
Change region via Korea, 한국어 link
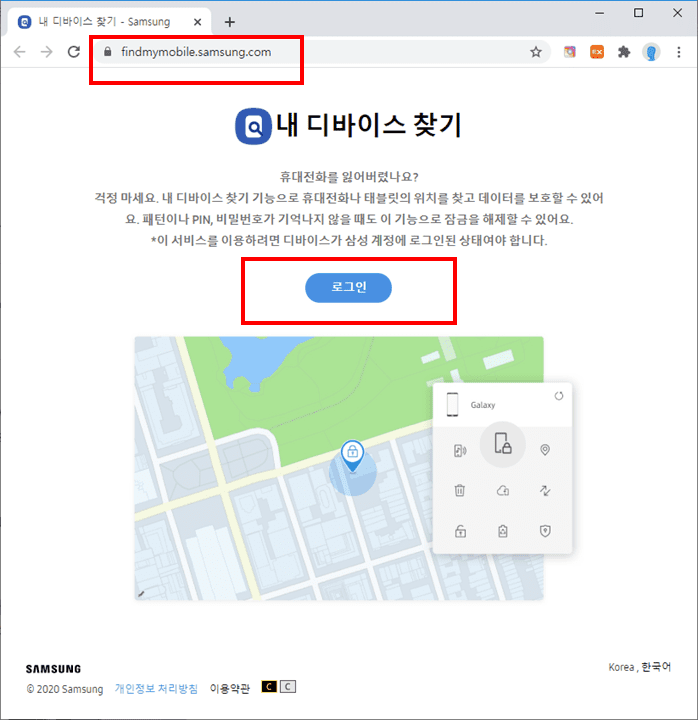[x=640, y=667]
